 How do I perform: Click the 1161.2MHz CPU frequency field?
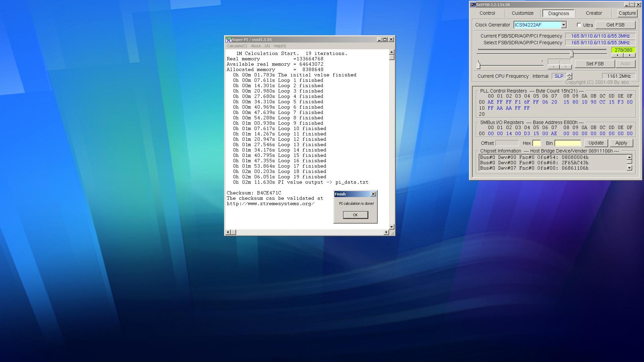(619, 76)
